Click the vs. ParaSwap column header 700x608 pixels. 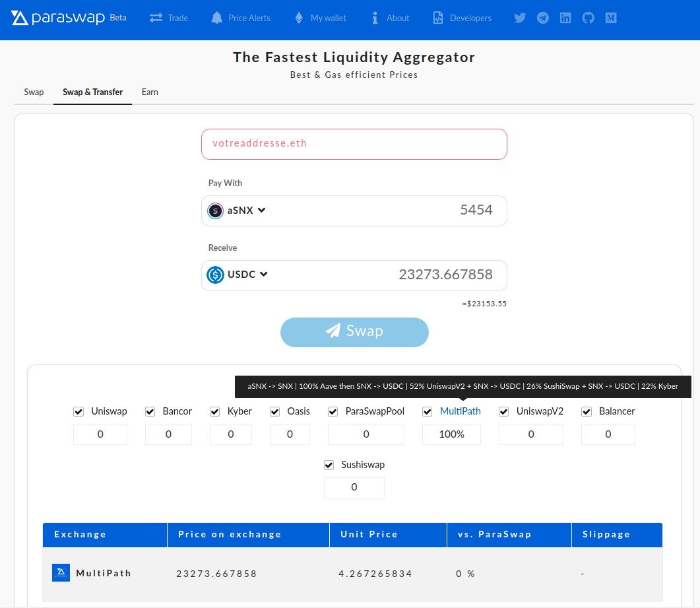(509, 535)
